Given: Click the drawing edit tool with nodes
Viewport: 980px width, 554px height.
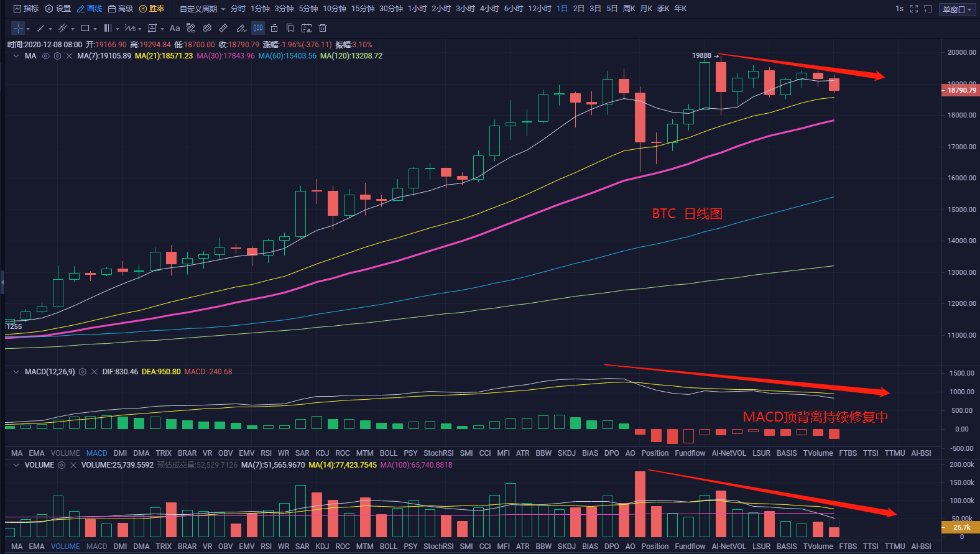Looking at the screenshot, I should click(191, 28).
